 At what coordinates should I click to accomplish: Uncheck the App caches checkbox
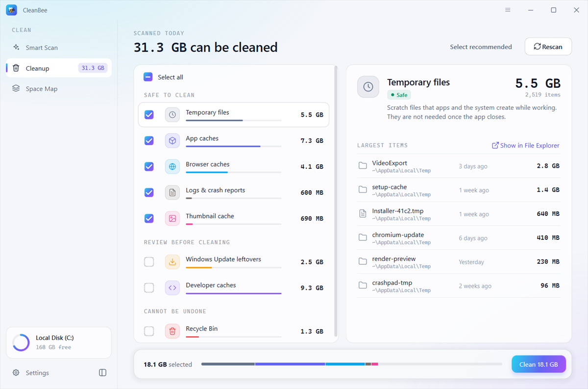pyautogui.click(x=149, y=141)
